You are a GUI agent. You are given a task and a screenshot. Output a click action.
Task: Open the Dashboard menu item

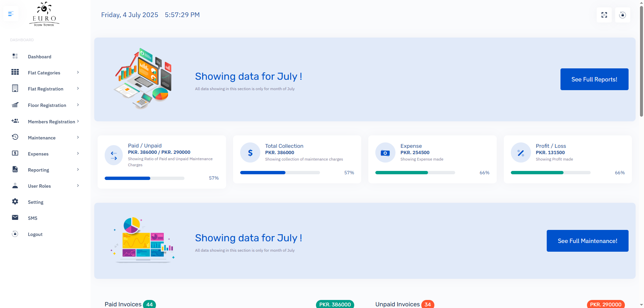[x=40, y=57]
